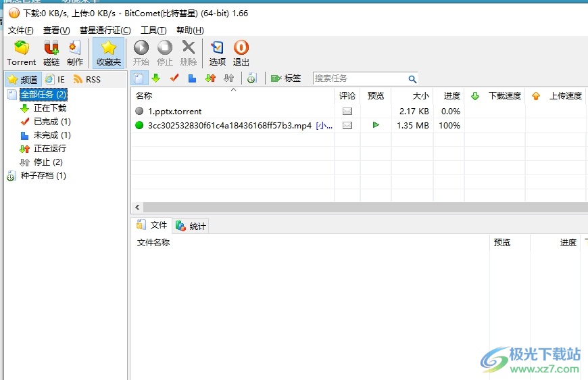Toggle the 收藏夹 favorites star button
The height and width of the screenshot is (380, 588).
point(108,53)
